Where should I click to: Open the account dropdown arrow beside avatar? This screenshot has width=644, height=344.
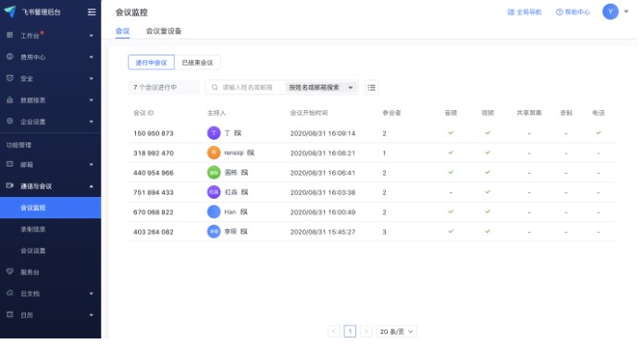click(x=625, y=11)
